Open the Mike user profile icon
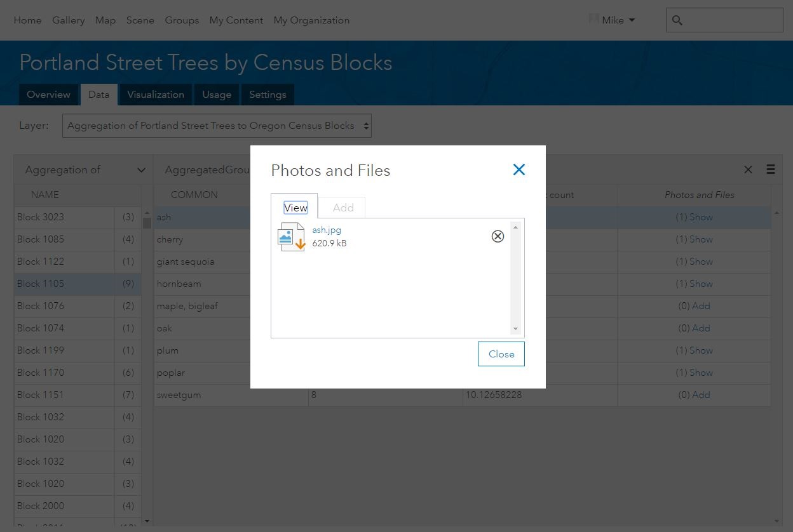This screenshot has width=793, height=532. [x=594, y=20]
